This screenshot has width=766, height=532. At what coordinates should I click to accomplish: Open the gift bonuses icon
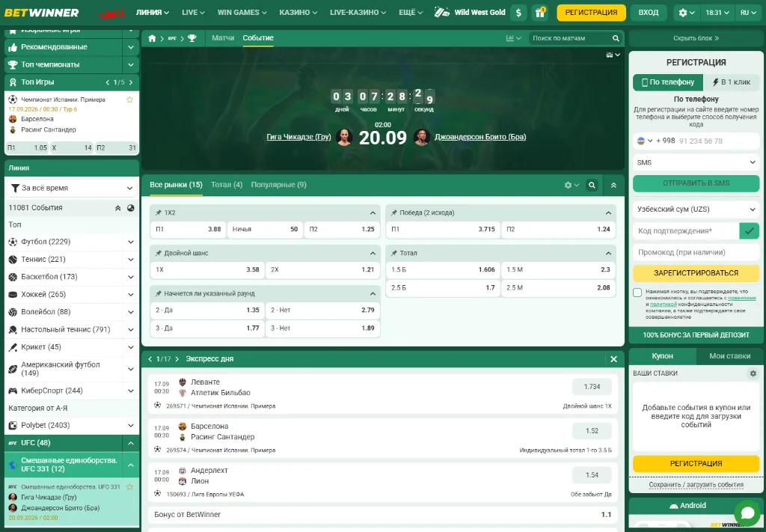[540, 13]
